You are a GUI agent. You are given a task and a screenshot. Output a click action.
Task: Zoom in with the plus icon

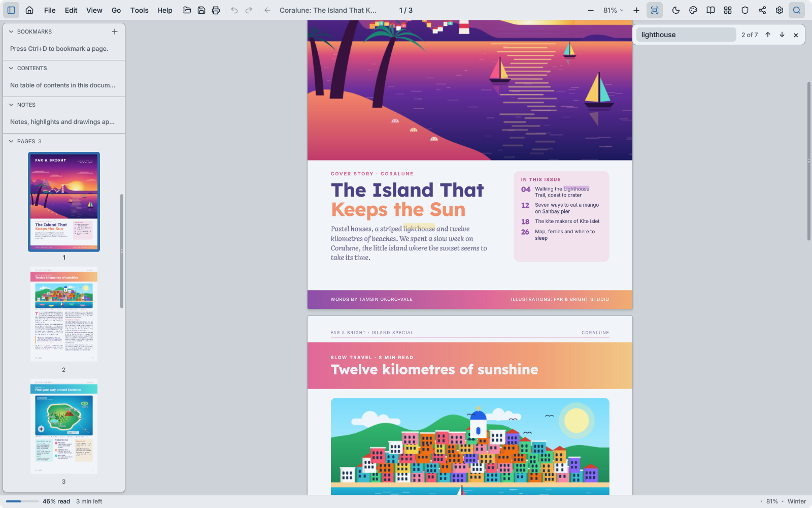(636, 10)
